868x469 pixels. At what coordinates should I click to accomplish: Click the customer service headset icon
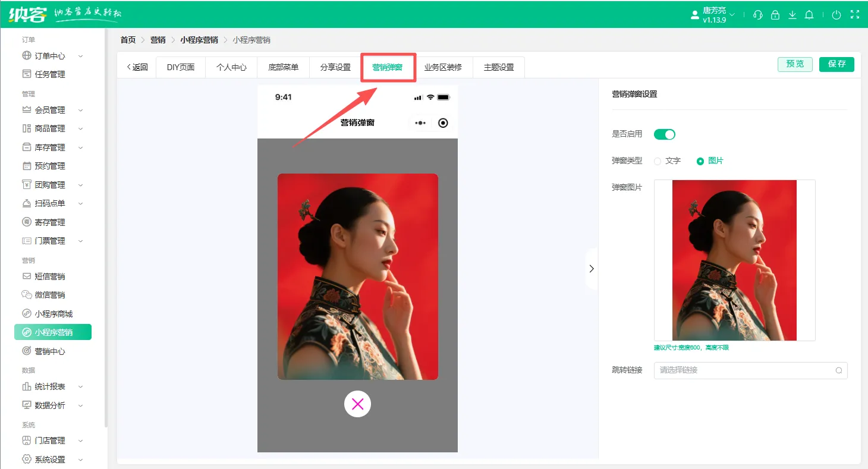[757, 15]
